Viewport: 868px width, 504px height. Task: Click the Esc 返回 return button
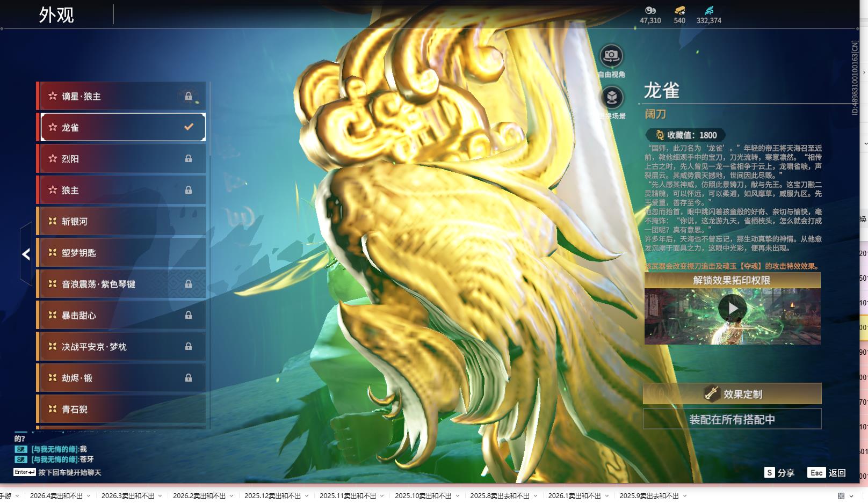tap(825, 473)
